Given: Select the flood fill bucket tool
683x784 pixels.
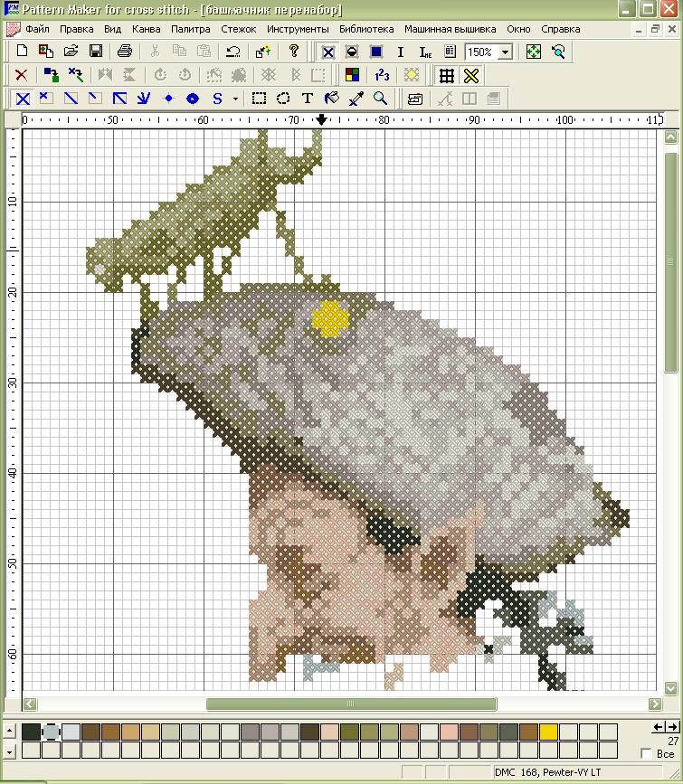Looking at the screenshot, I should tap(332, 99).
